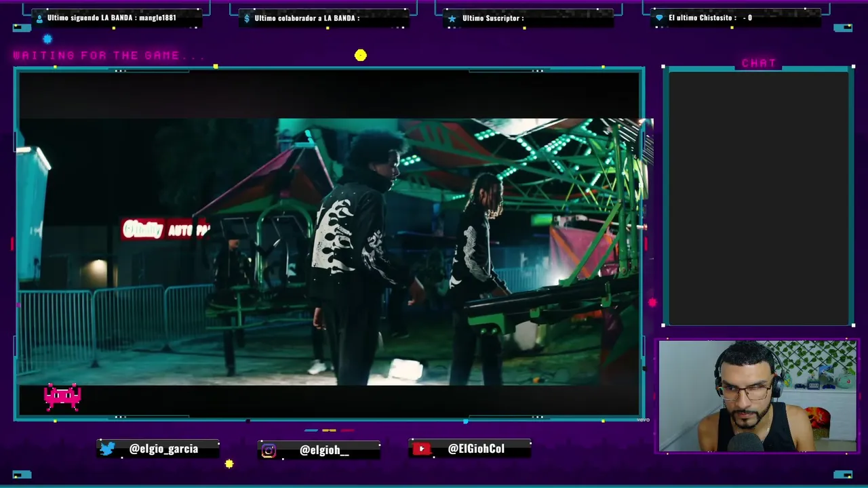Click the star subscriber icon

452,18
